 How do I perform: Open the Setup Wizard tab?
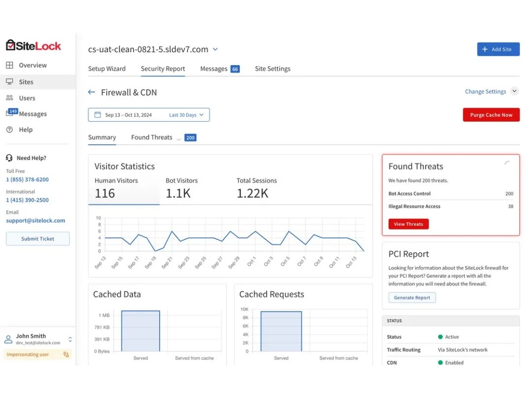click(107, 69)
